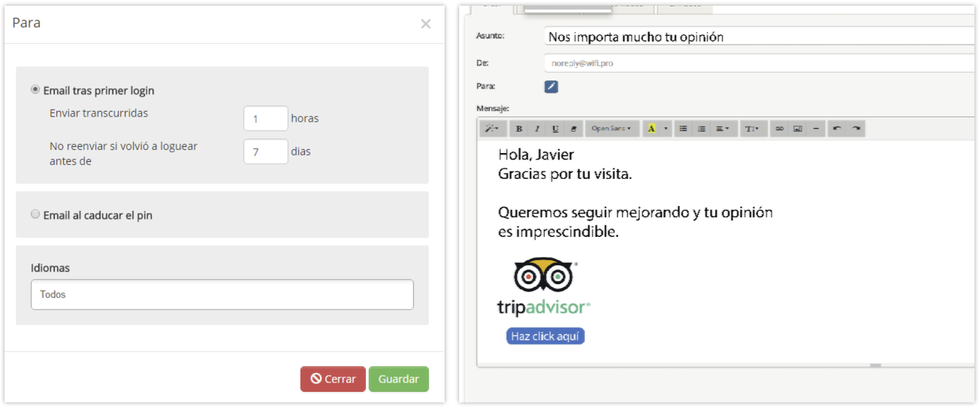Open recipient settings with the Para pencil icon

[x=551, y=87]
